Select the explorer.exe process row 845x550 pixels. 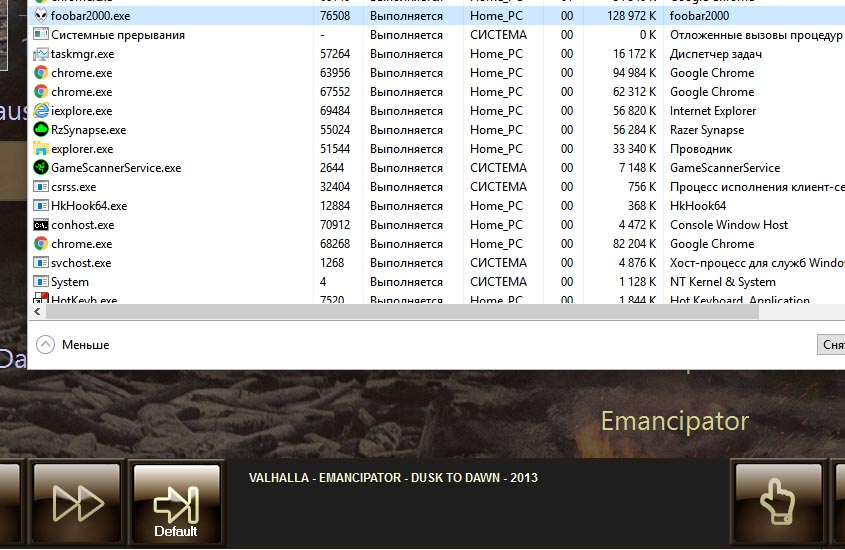437,148
